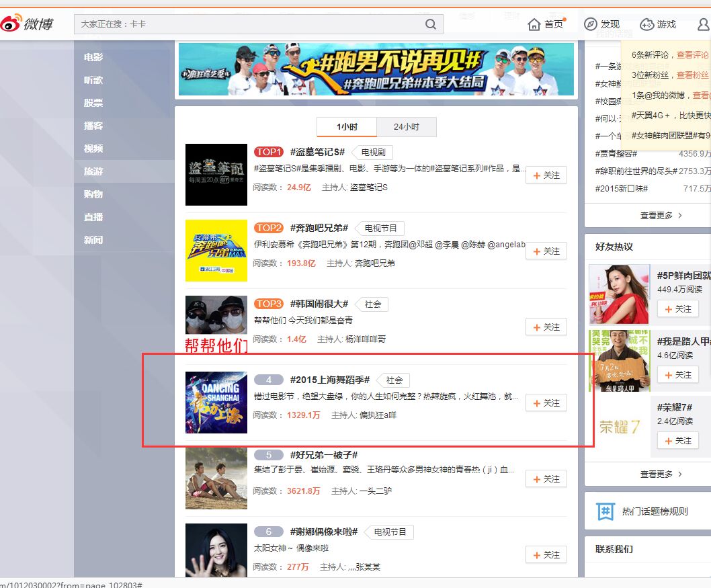The image size is (711, 588).
Task: Switch to the 24小时 tab
Action: 406,127
